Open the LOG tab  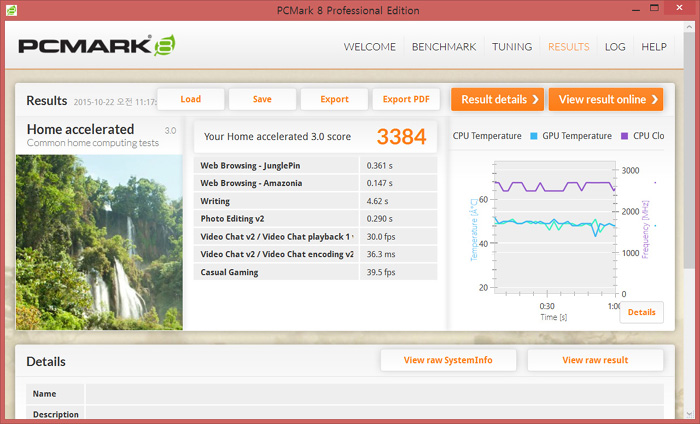click(615, 47)
